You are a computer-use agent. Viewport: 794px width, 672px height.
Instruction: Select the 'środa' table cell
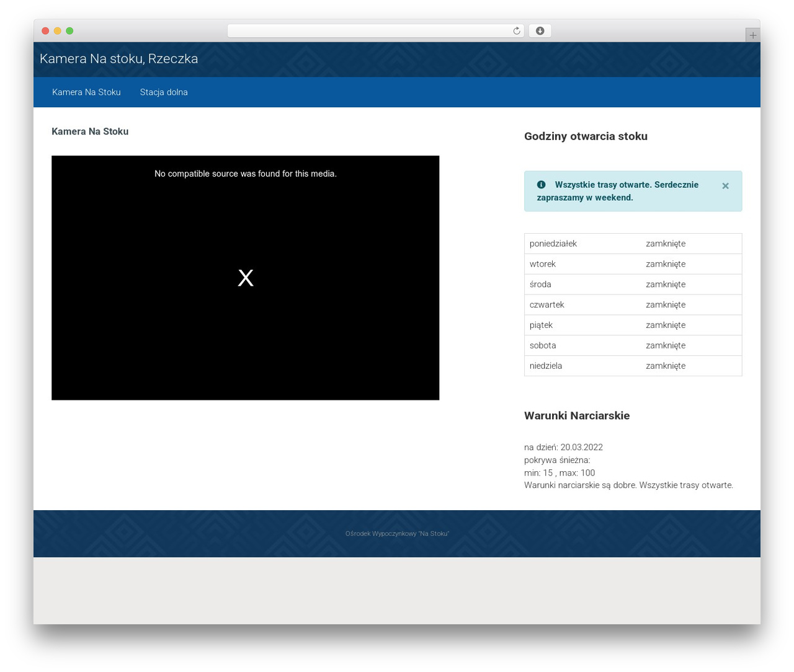[582, 285]
